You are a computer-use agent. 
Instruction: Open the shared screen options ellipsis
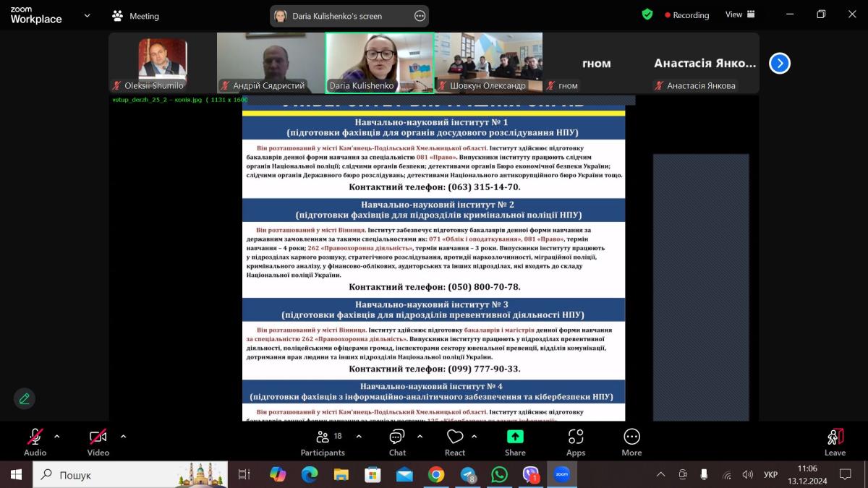pyautogui.click(x=420, y=16)
